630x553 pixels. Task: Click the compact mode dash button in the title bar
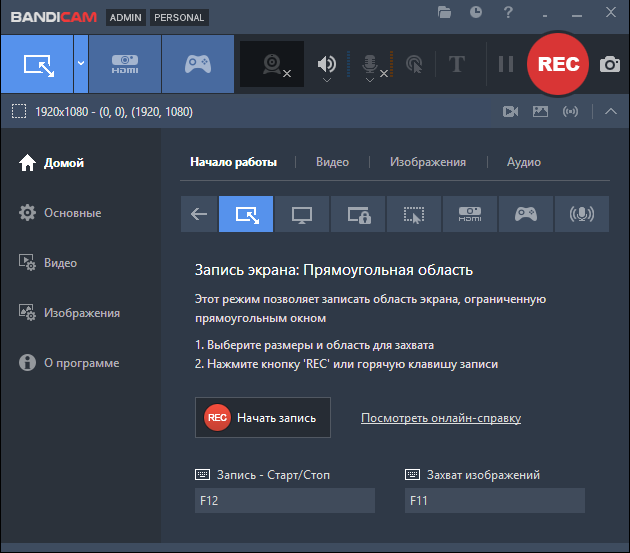point(545,16)
